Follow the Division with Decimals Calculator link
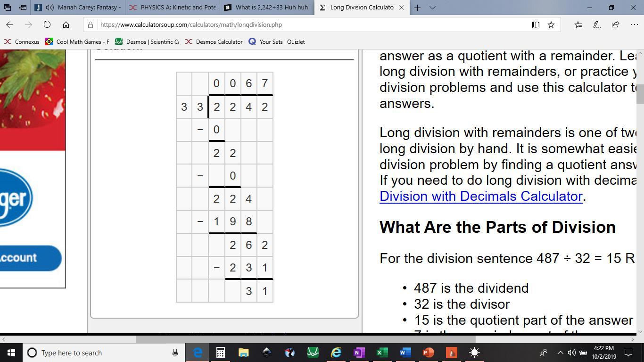The width and height of the screenshot is (644, 362). 481,196
